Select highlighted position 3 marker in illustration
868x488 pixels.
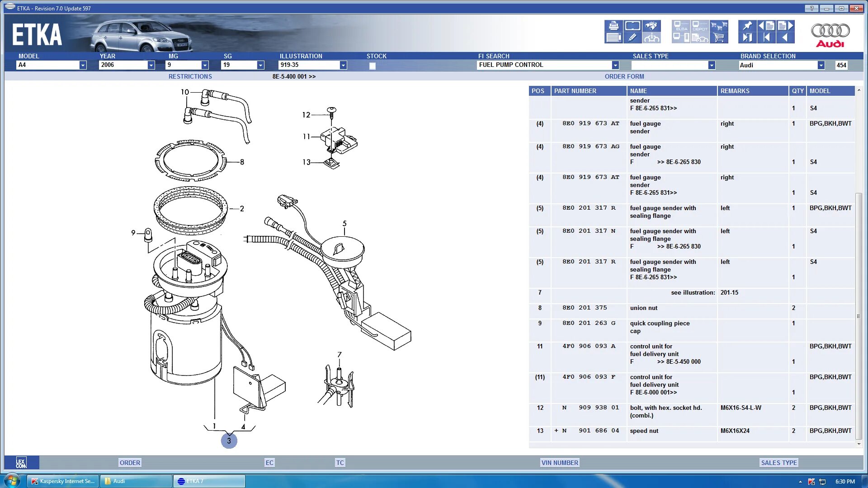coord(229,441)
